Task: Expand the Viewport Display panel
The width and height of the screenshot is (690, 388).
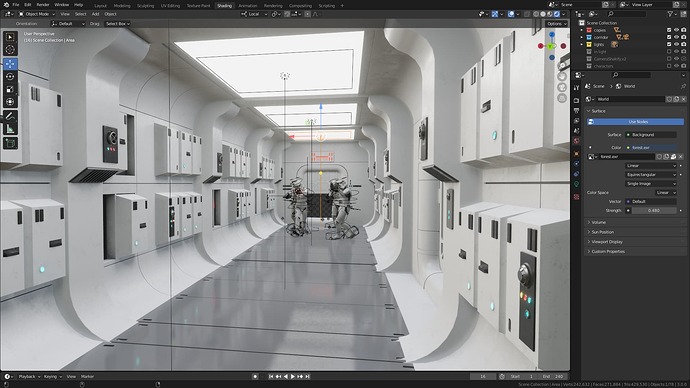Action: point(635,242)
